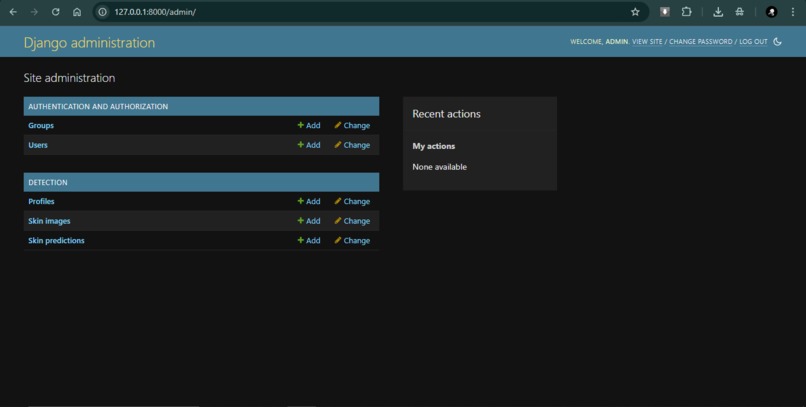Click the browser forward arrow
Image resolution: width=806 pixels, height=407 pixels.
click(x=34, y=12)
